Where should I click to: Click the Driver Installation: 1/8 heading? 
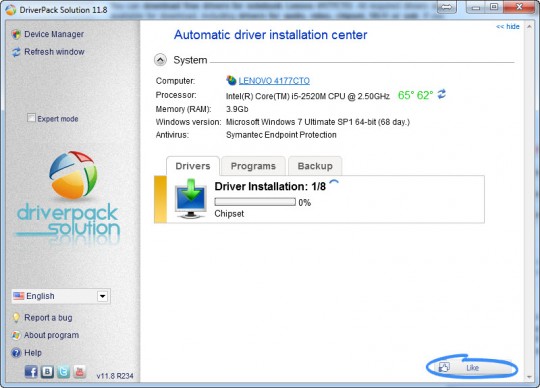tap(270, 186)
